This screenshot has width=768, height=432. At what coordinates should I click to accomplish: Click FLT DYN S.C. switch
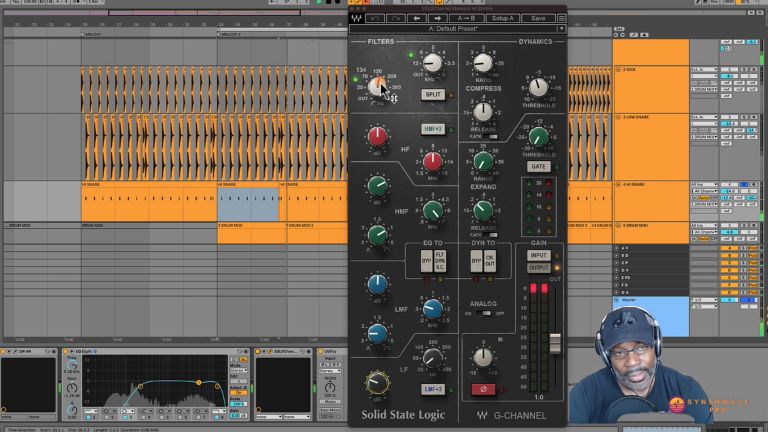pyautogui.click(x=440, y=262)
